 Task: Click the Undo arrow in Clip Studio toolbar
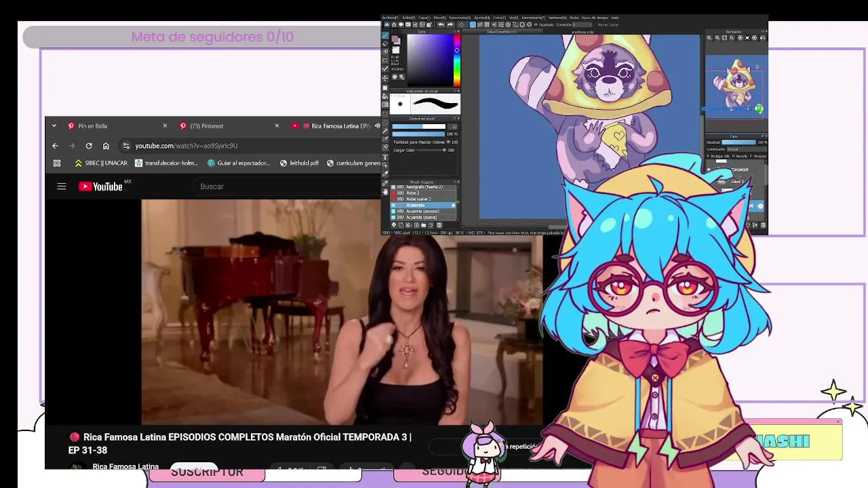click(x=441, y=24)
